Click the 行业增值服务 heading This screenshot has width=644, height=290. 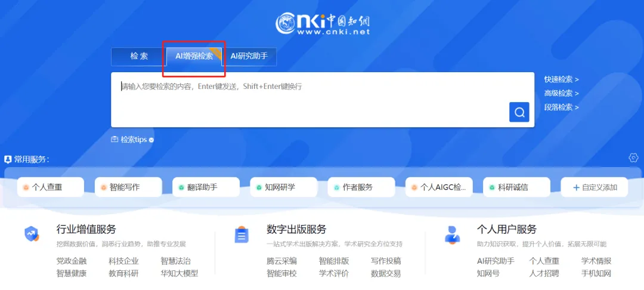coord(86,229)
